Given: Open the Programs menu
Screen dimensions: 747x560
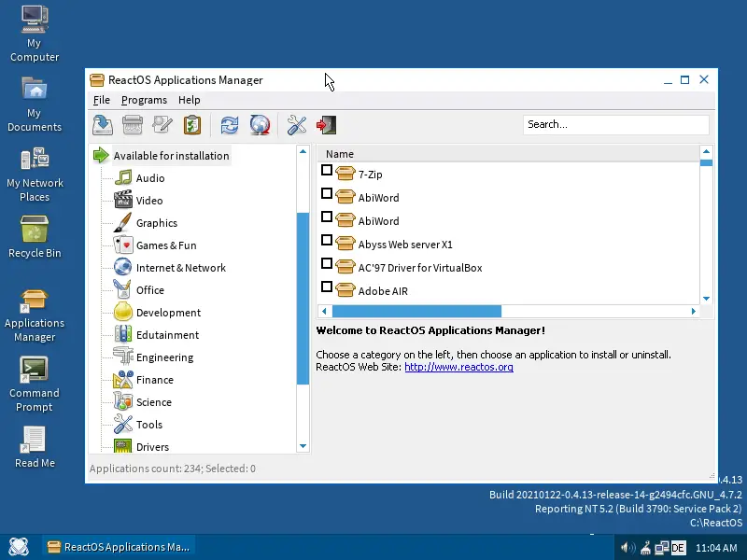Looking at the screenshot, I should (x=144, y=100).
